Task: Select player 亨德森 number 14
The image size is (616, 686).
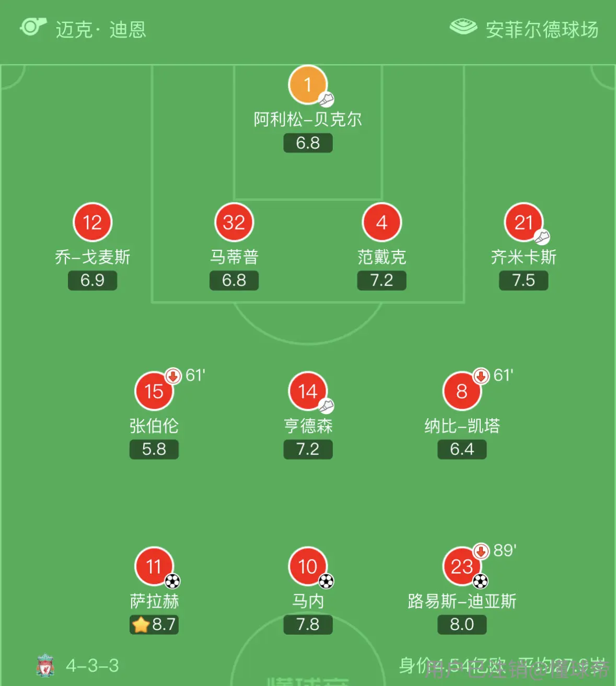Action: coord(308,391)
